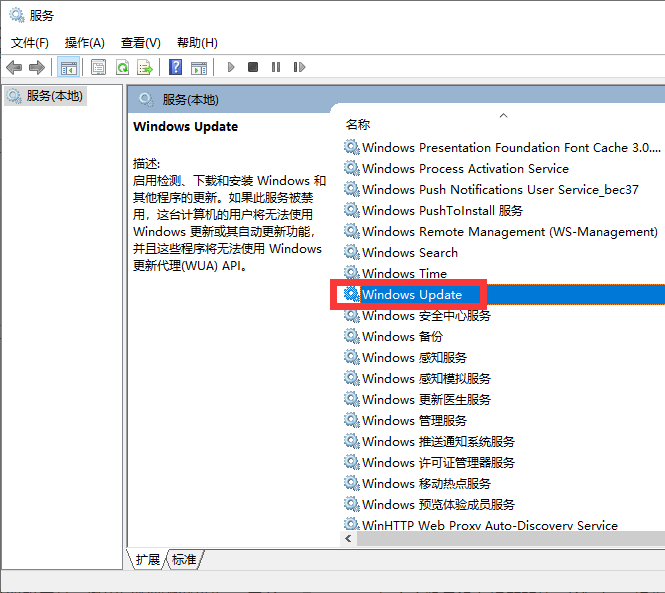
Task: Click gear icon beside Windows Process Activation Service
Action: click(x=352, y=168)
